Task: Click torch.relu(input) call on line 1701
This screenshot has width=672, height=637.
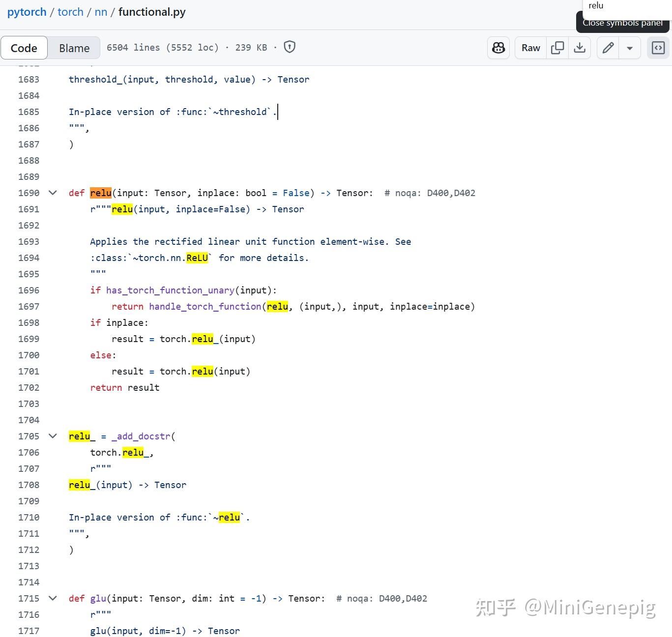Action: tap(205, 371)
